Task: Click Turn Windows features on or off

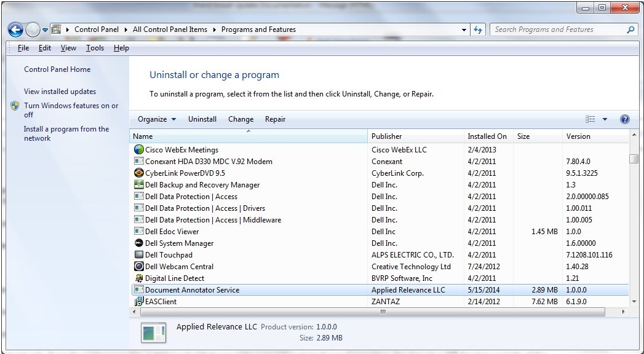Action: [71, 110]
